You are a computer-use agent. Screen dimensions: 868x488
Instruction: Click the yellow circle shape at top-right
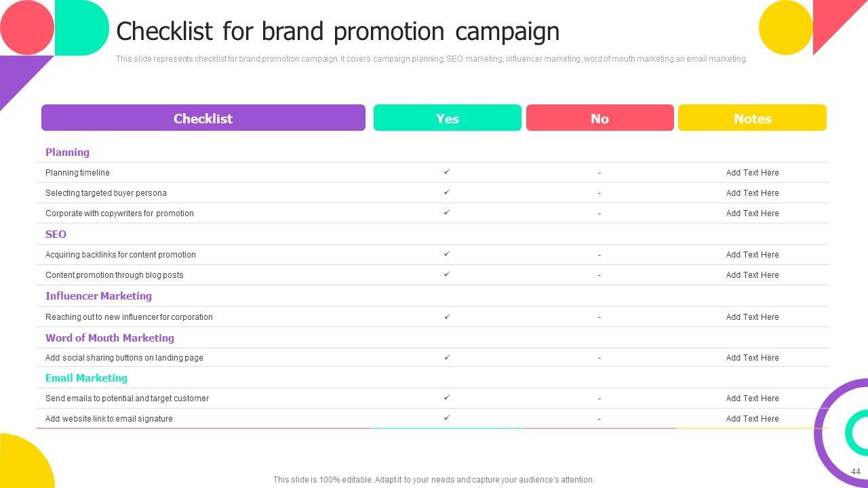pos(785,28)
